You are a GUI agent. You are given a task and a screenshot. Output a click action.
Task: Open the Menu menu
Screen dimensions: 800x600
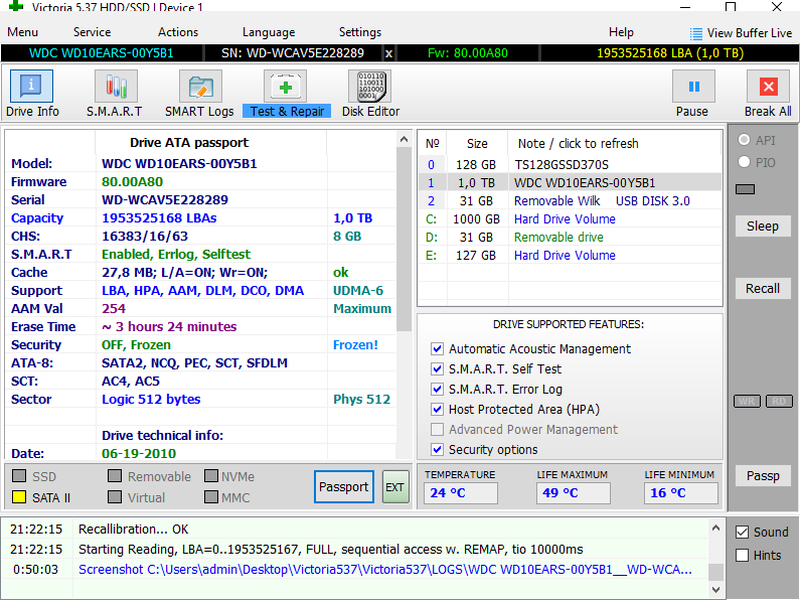point(22,32)
